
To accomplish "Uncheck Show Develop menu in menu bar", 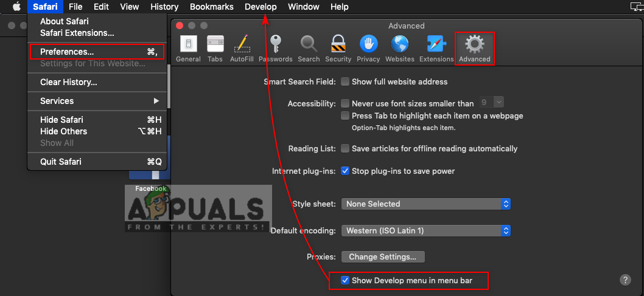I will [345, 281].
